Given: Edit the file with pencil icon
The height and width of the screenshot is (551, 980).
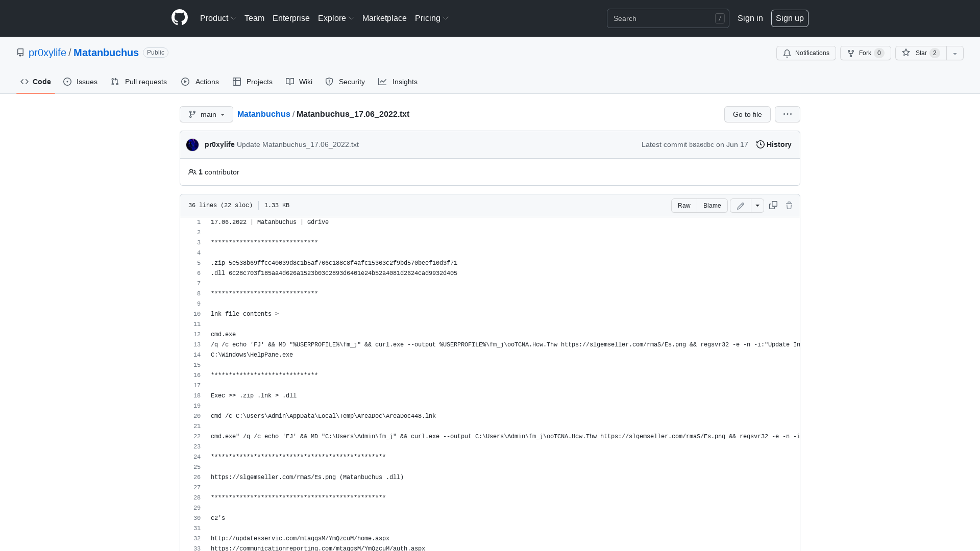Looking at the screenshot, I should 740,206.
